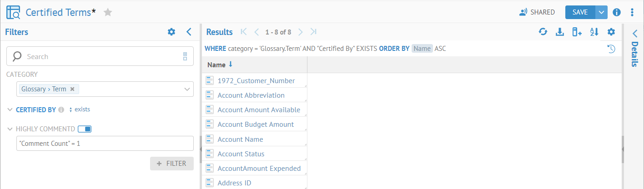The image size is (644, 189).
Task: Open the add column tool
Action: coord(577,32)
